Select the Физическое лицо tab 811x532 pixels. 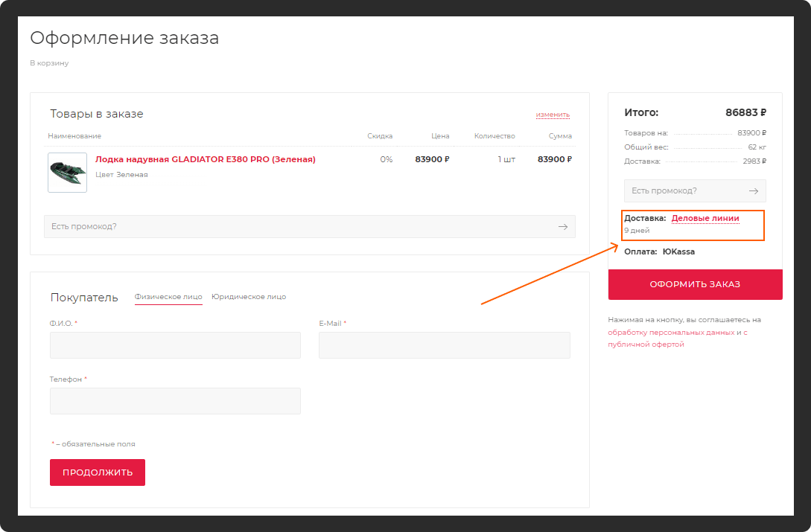(x=168, y=297)
